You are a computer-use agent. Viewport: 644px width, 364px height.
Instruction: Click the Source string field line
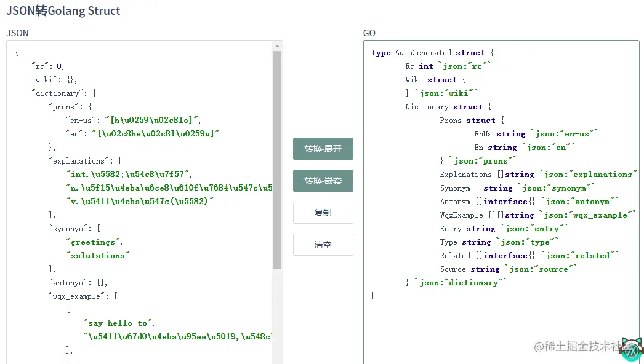point(509,269)
